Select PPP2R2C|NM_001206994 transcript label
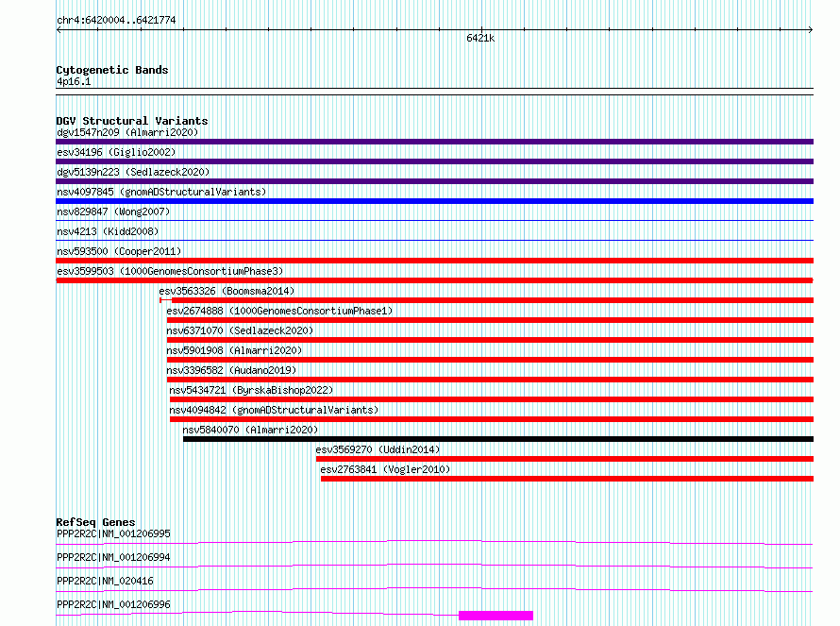 pos(113,557)
